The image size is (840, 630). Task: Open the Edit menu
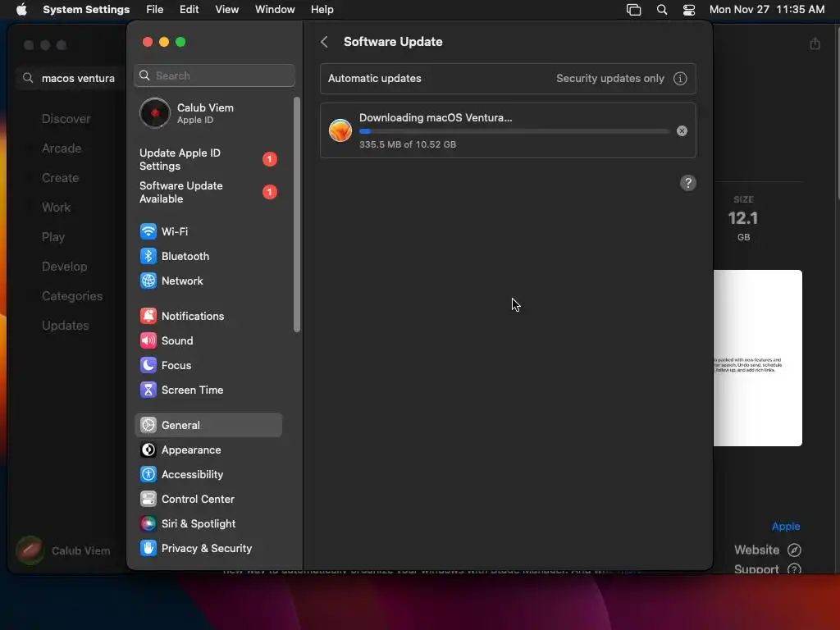[189, 9]
